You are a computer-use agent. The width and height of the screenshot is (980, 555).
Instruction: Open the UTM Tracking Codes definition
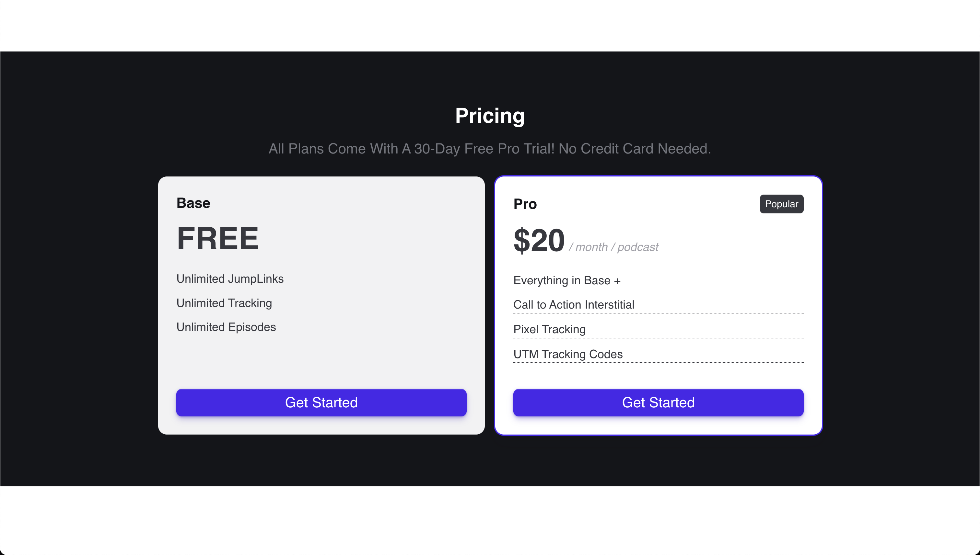point(568,354)
